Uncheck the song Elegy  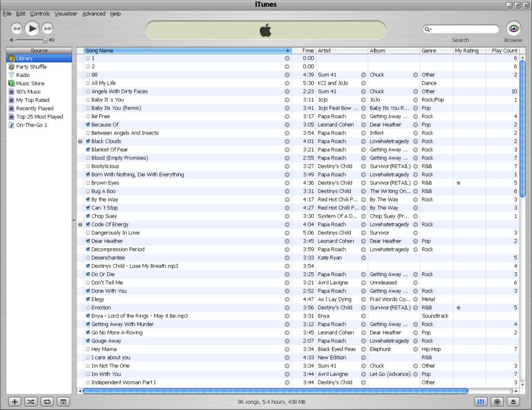pyautogui.click(x=88, y=299)
